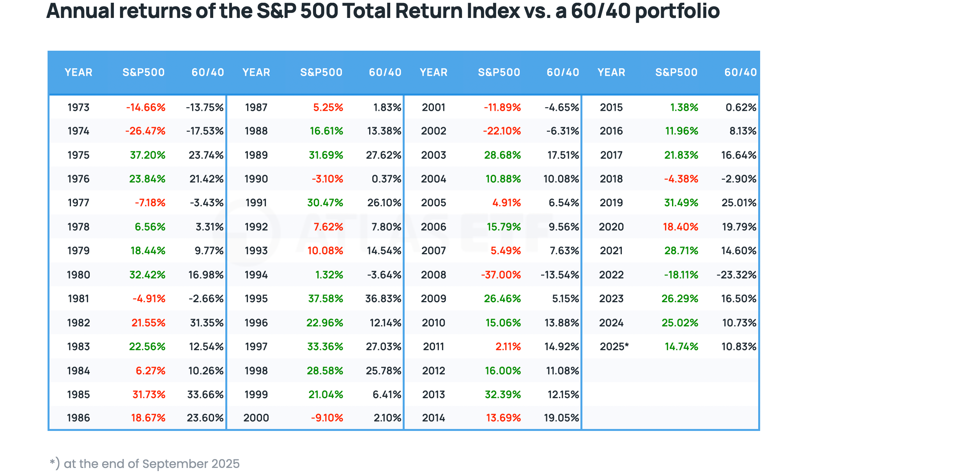The height and width of the screenshot is (475, 980).
Task: Select the 37.20% value in the 1975 row
Action: coord(147,155)
